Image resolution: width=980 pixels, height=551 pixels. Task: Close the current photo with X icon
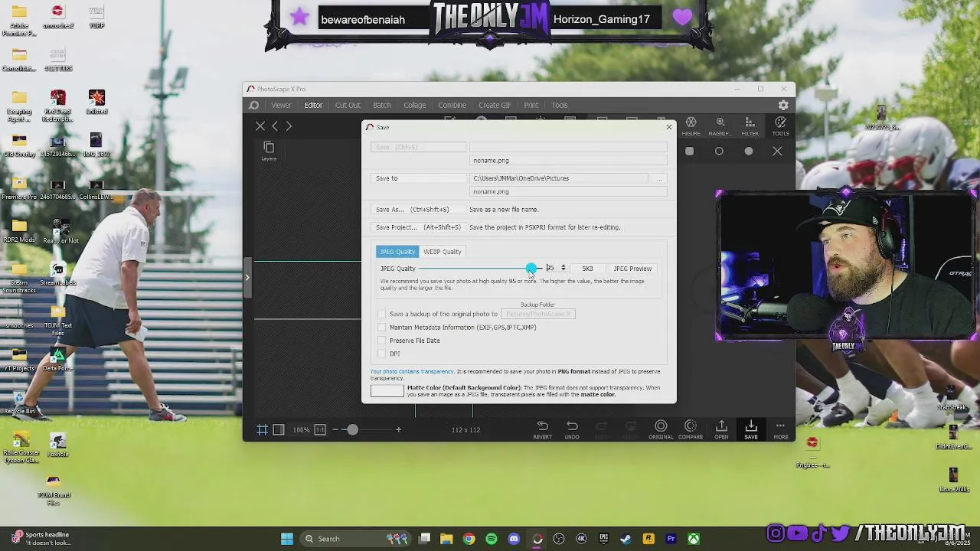[x=260, y=126]
